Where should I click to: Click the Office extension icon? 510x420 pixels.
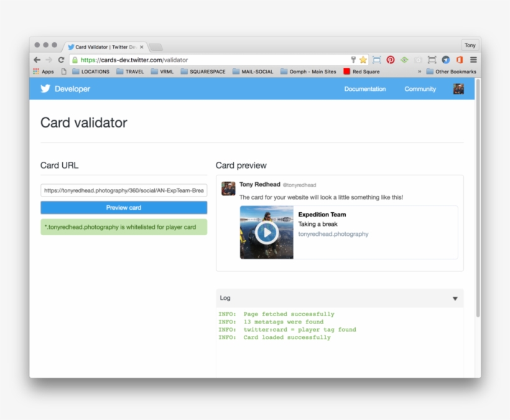pos(460,60)
